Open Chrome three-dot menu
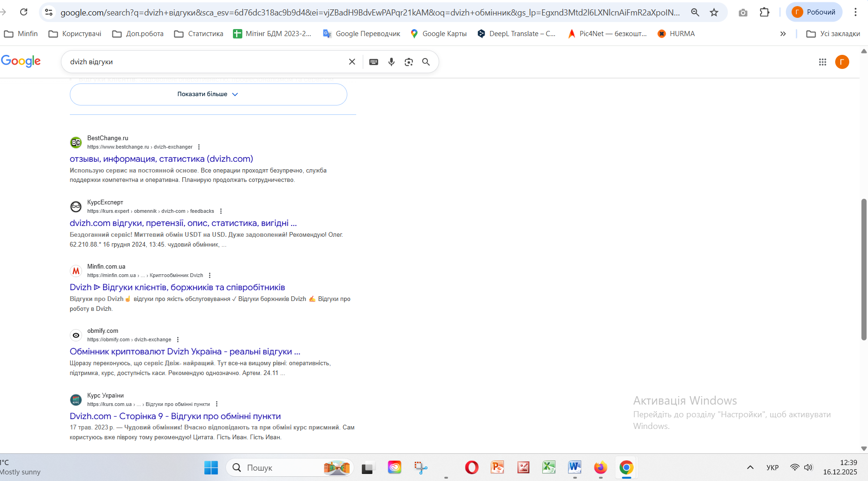 click(855, 12)
